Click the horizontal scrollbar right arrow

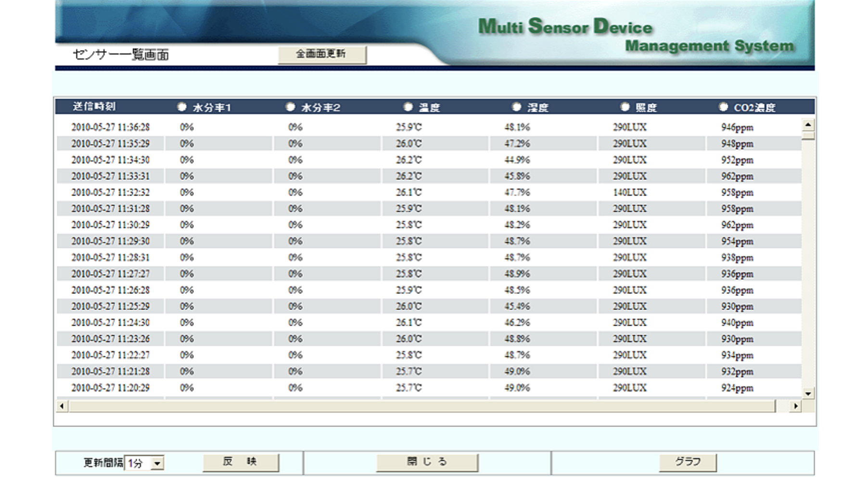click(x=795, y=406)
